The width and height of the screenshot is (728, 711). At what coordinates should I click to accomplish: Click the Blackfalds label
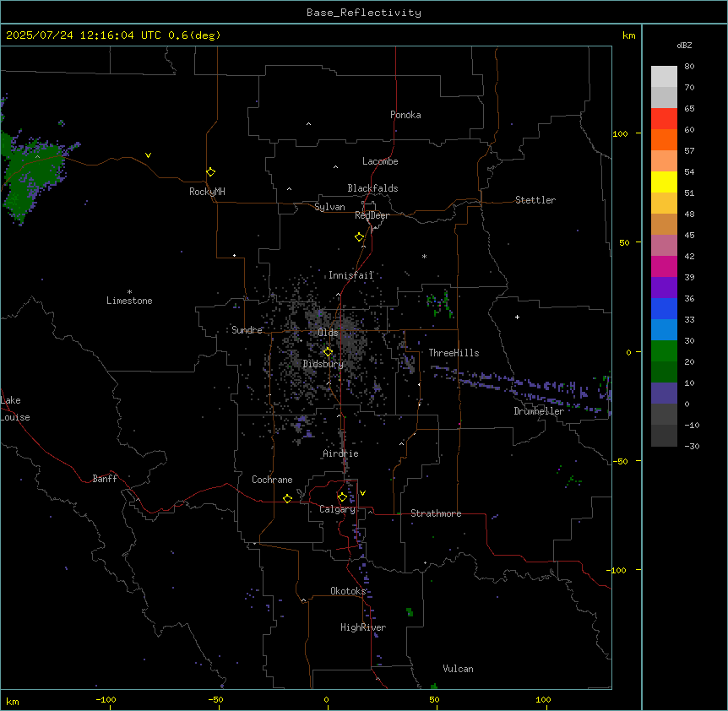point(372,188)
